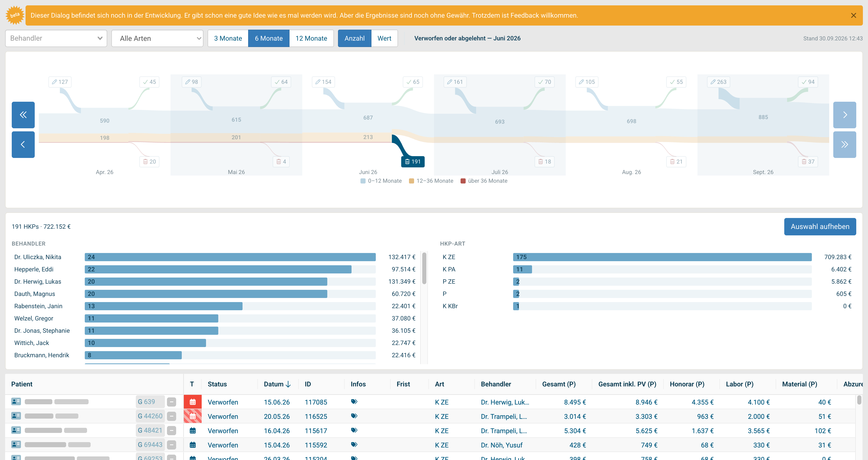Jump back with double left arrow
Image resolution: width=868 pixels, height=460 pixels.
(23, 115)
